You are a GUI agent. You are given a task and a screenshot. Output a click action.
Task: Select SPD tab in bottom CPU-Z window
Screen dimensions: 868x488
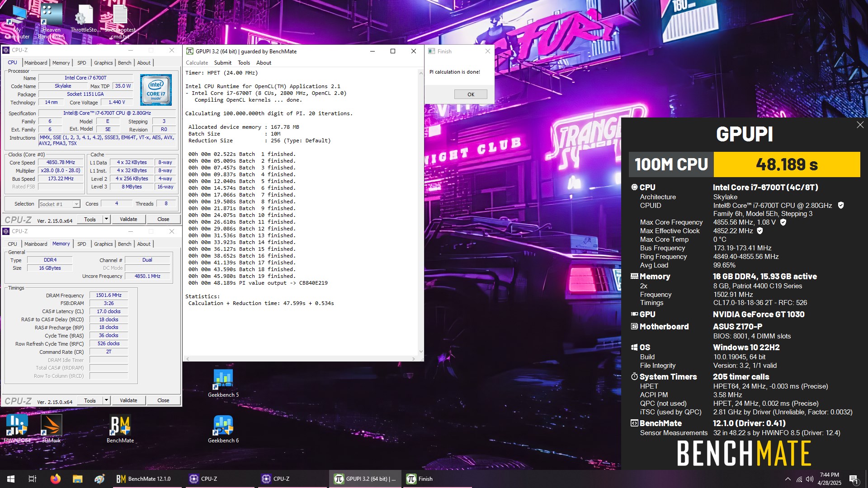tap(82, 244)
